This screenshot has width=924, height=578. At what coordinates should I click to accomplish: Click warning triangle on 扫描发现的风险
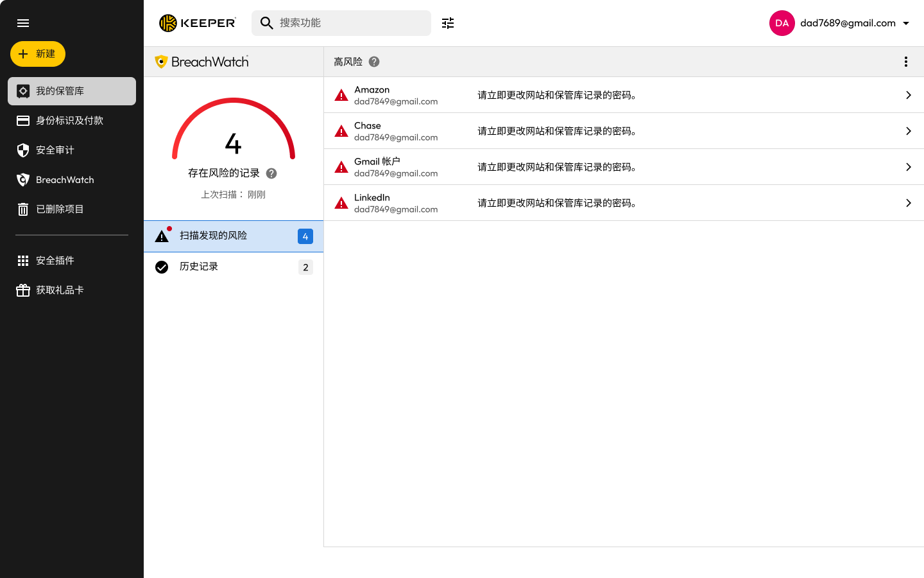[x=162, y=236]
